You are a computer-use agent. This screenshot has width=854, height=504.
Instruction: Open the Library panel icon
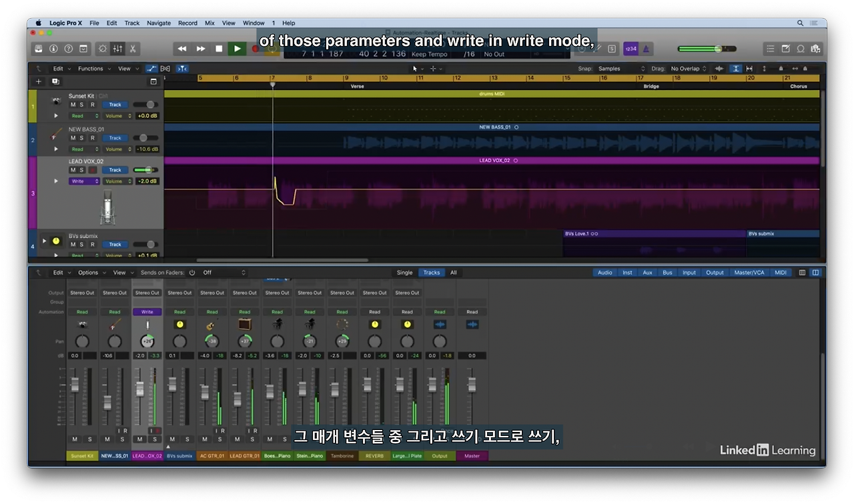tap(39, 49)
